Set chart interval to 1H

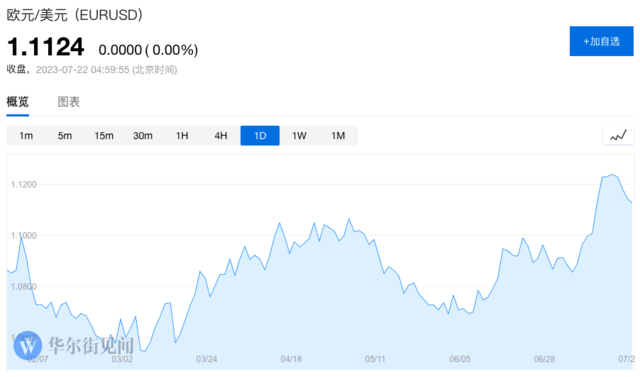pos(182,135)
